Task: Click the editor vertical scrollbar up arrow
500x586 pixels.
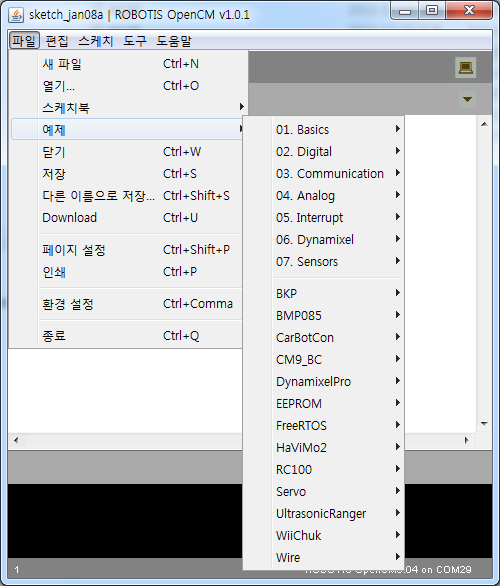Action: (484, 124)
